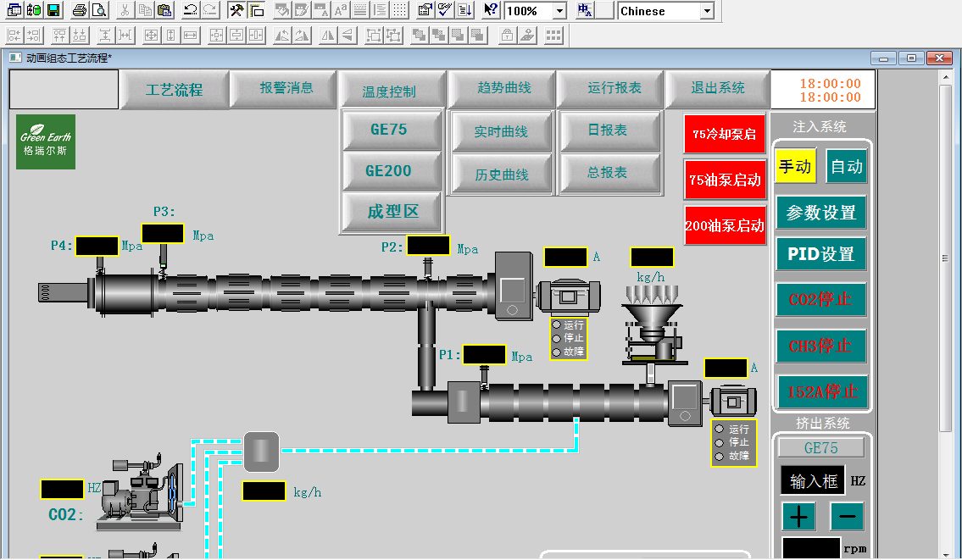This screenshot has width=962, height=560.
Task: Toggle the CO2停止 button
Action: click(x=821, y=300)
